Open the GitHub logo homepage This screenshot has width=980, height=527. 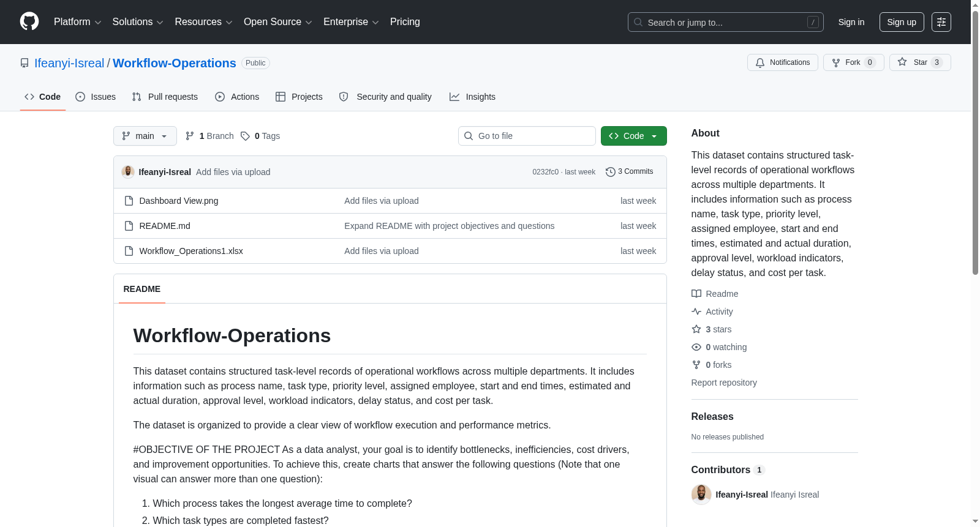click(29, 21)
